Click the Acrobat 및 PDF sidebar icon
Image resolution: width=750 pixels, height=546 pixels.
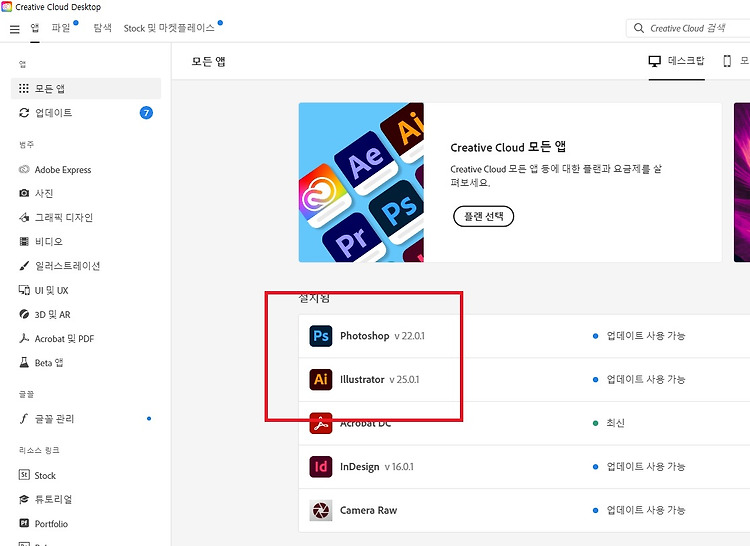[24, 339]
